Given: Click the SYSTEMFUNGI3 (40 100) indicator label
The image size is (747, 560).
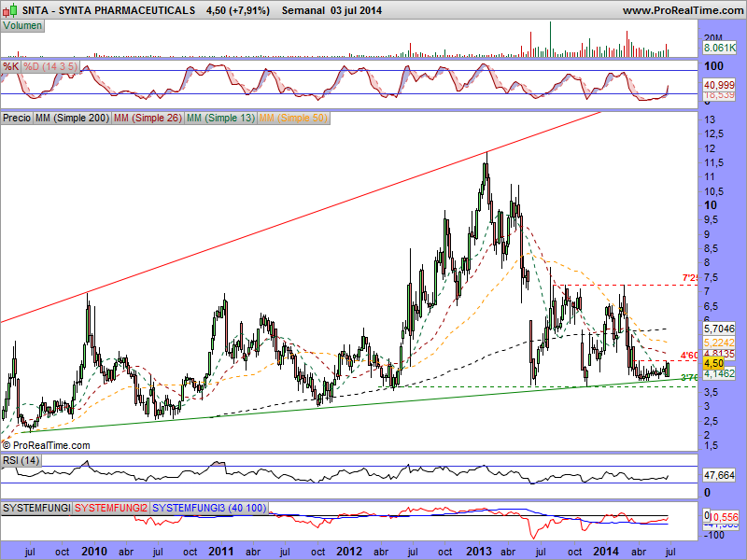Looking at the screenshot, I should point(208,508).
